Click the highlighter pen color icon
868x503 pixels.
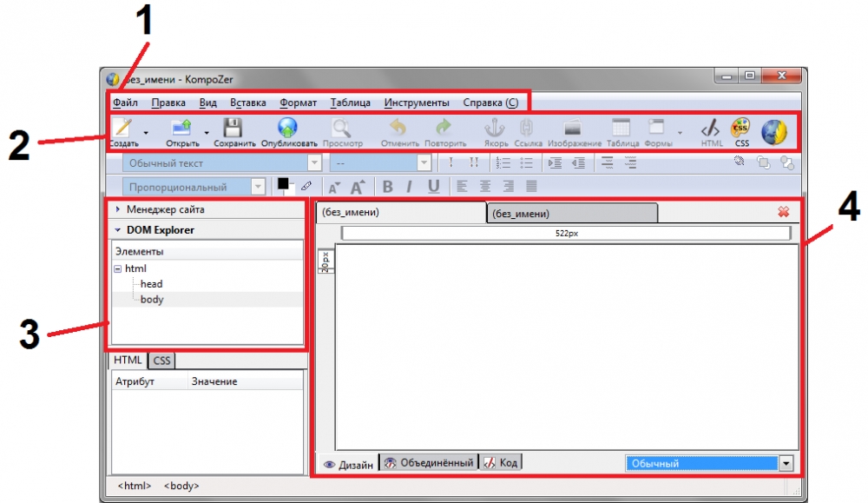tap(306, 187)
